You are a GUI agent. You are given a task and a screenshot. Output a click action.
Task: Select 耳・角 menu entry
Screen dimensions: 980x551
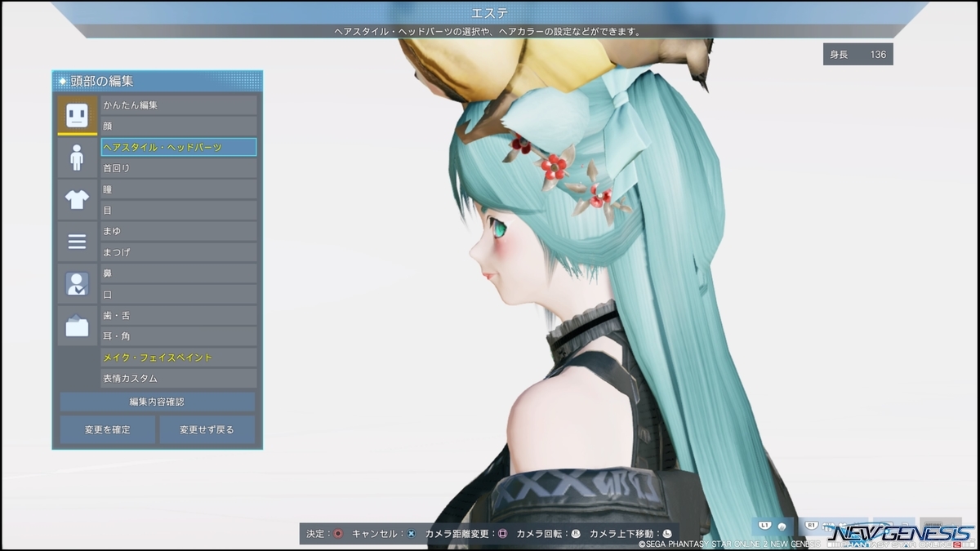pyautogui.click(x=178, y=336)
